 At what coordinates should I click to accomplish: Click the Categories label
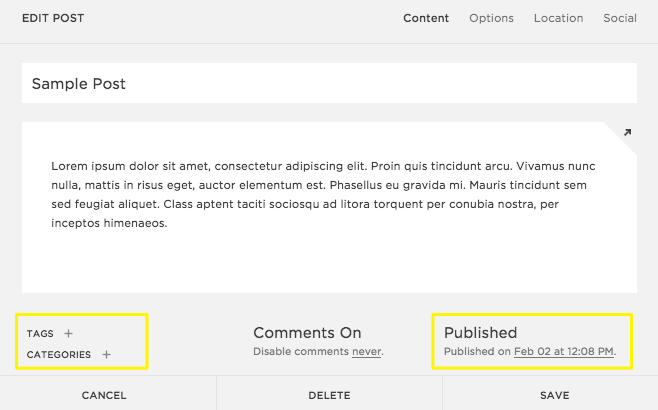(59, 355)
